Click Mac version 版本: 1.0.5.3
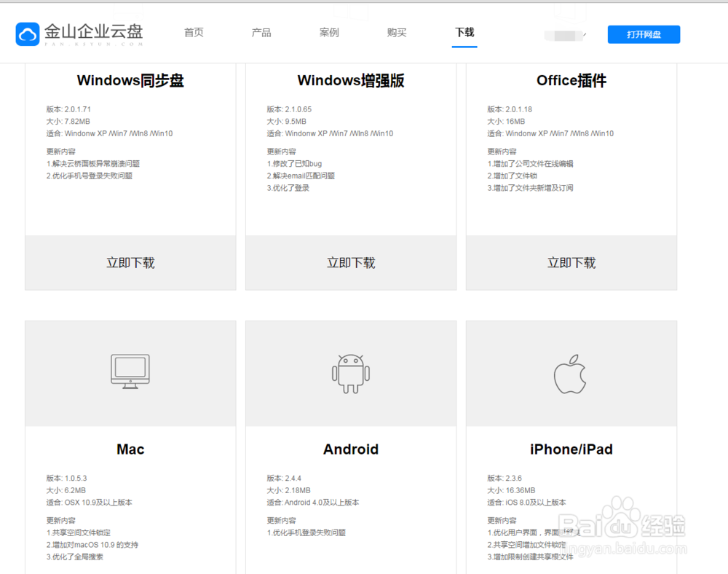 point(66,478)
